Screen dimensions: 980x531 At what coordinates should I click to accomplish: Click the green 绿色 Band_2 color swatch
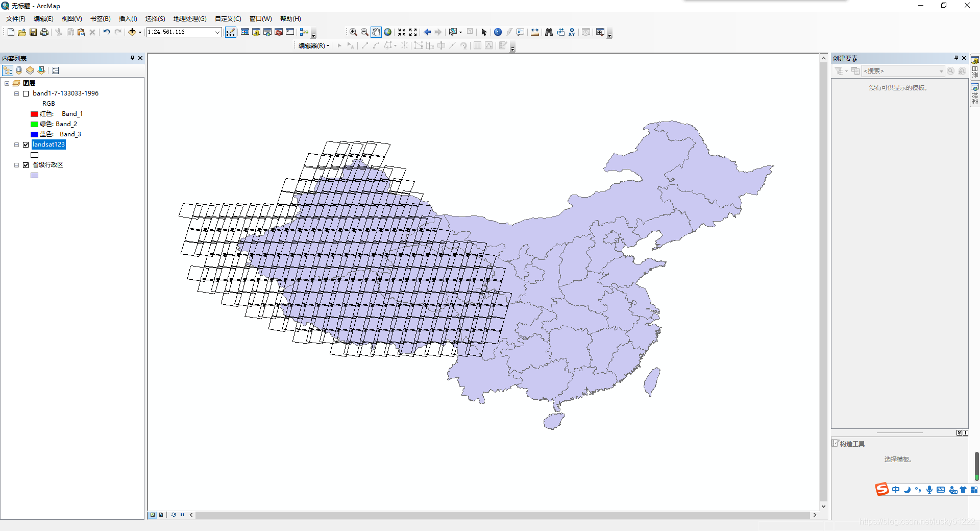point(34,124)
